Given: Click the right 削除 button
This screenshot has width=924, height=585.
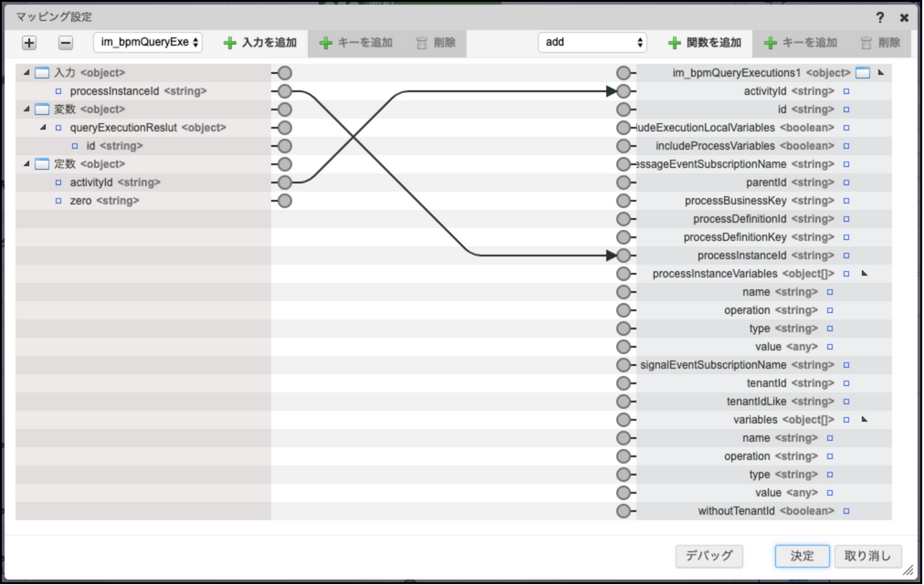Looking at the screenshot, I should [880, 42].
